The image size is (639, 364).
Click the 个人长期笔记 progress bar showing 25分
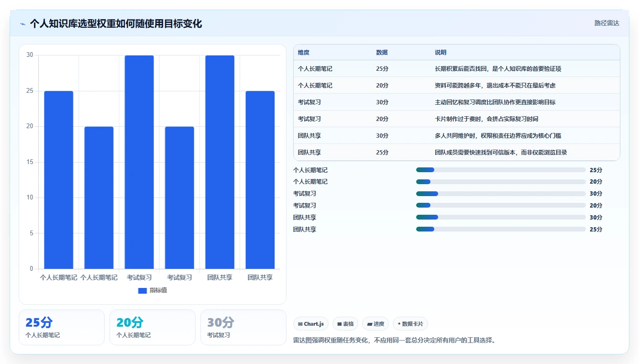point(501,170)
